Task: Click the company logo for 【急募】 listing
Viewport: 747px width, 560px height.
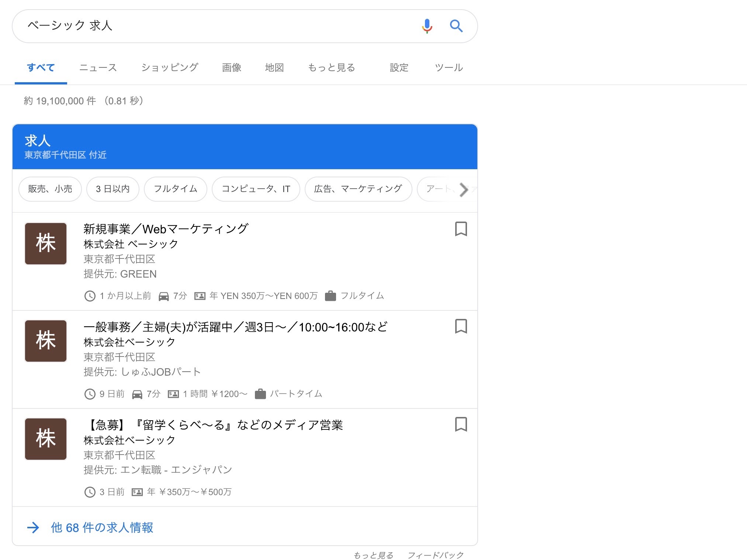Action: [x=46, y=439]
